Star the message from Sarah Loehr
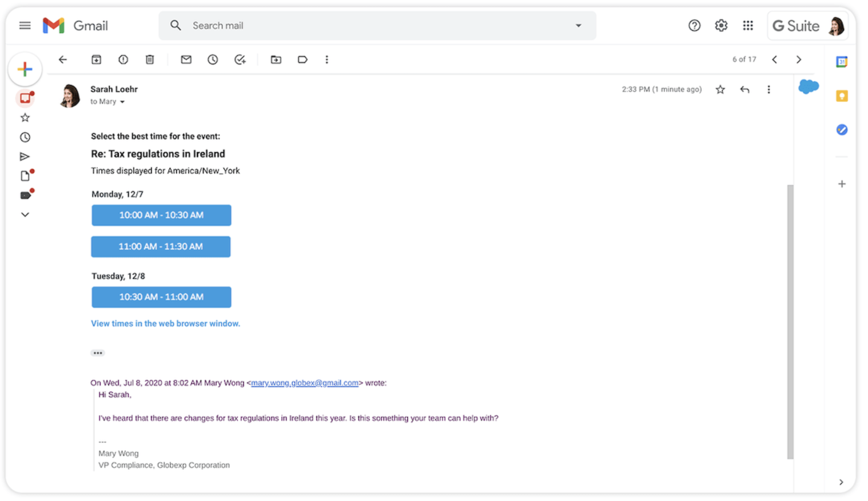The width and height of the screenshot is (868, 501). pyautogui.click(x=720, y=89)
